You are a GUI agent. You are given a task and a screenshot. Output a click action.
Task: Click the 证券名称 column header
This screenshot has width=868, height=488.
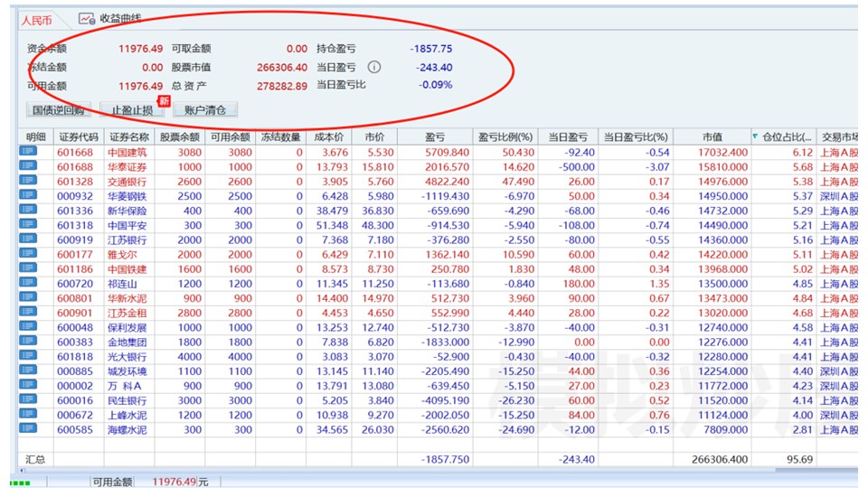129,136
